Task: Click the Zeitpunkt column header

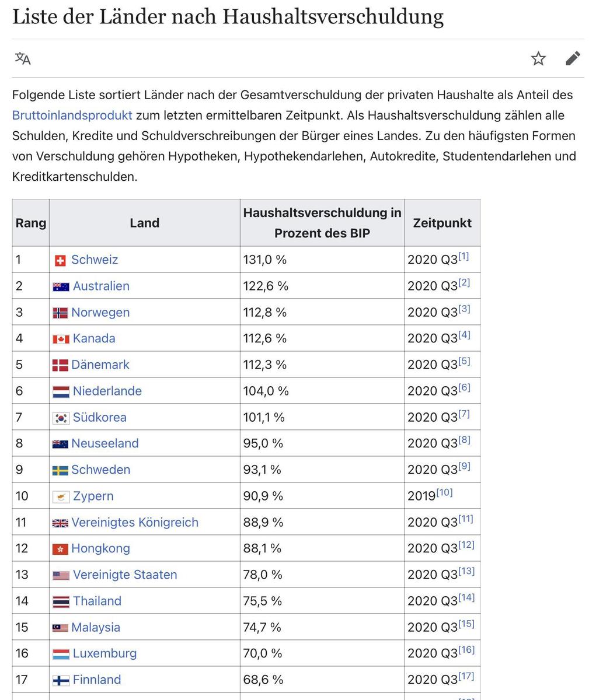Action: (x=442, y=223)
